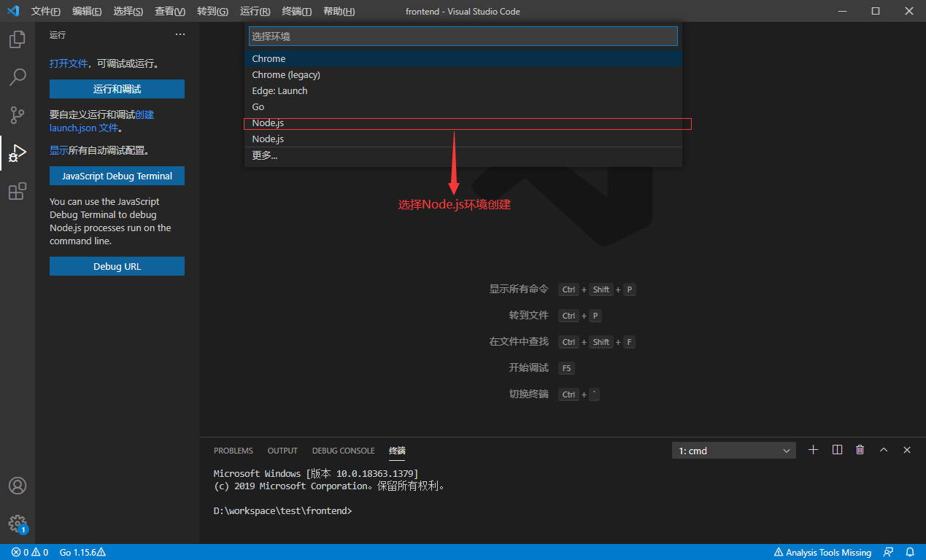Follow the 打开文件 link

69,63
